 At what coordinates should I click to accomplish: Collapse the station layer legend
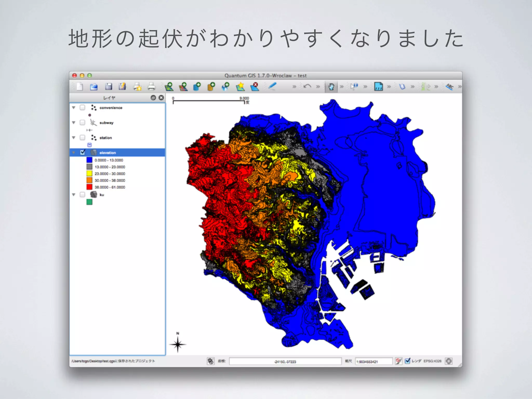[74, 138]
